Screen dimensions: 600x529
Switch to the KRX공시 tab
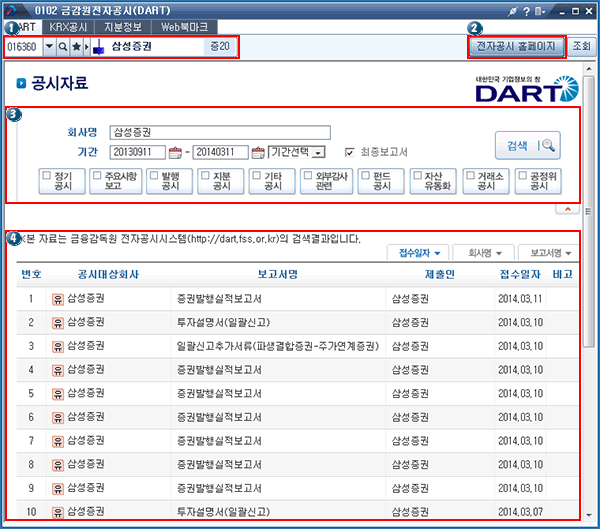point(68,27)
